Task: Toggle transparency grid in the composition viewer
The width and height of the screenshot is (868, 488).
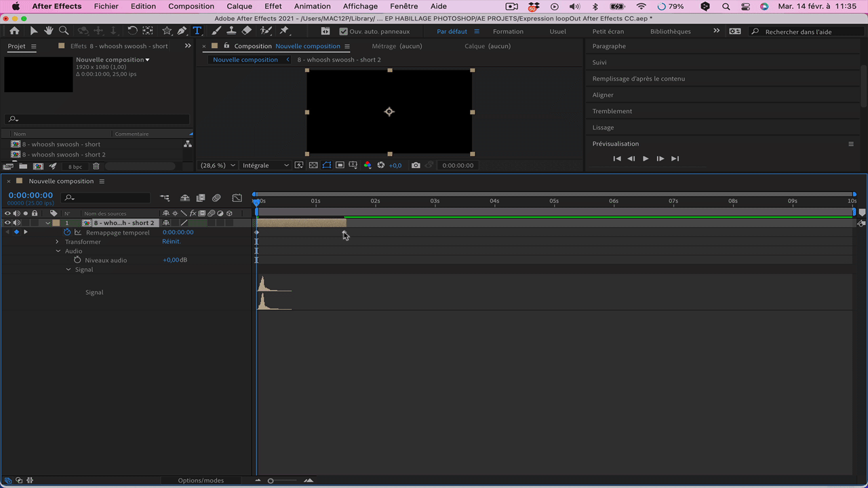Action: click(x=313, y=165)
